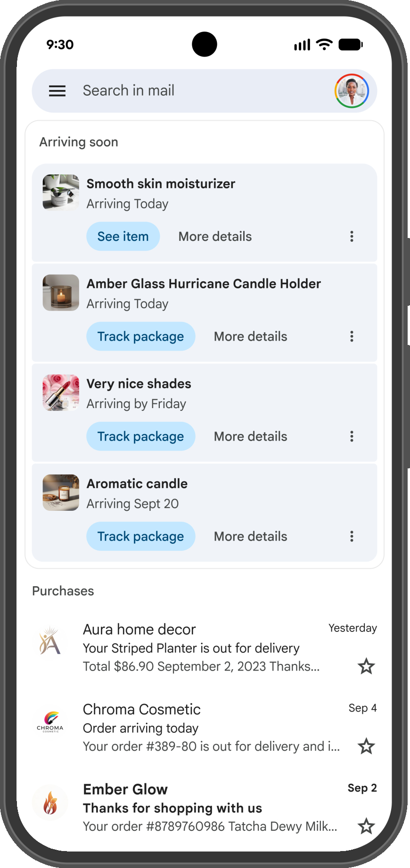Screen dimensions: 410x868
Task: Open the hamburger navigation menu
Action: coord(57,91)
